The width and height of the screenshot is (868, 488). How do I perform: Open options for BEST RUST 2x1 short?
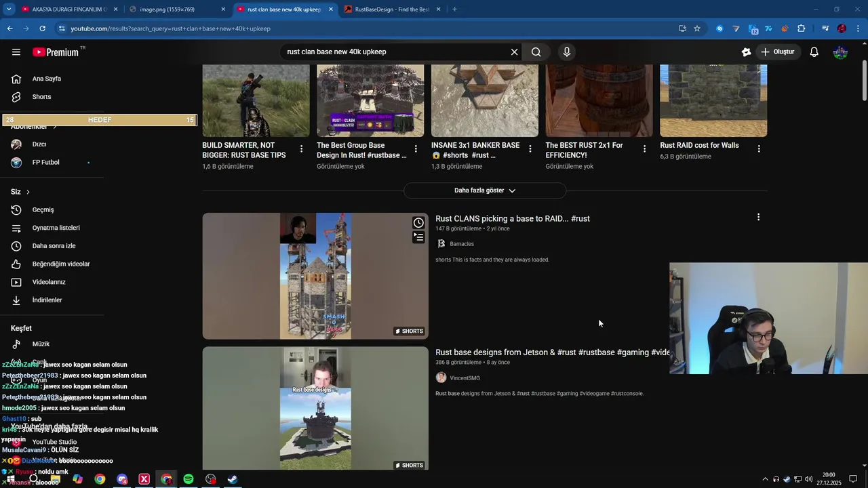point(645,149)
